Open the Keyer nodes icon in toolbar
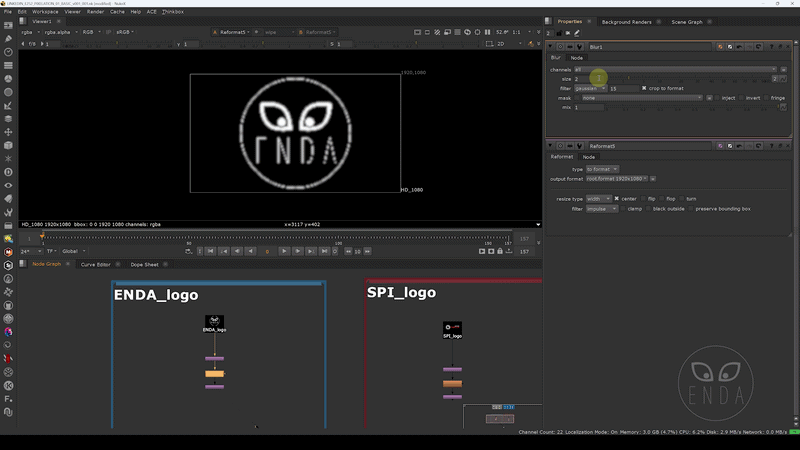 pyautogui.click(x=8, y=106)
